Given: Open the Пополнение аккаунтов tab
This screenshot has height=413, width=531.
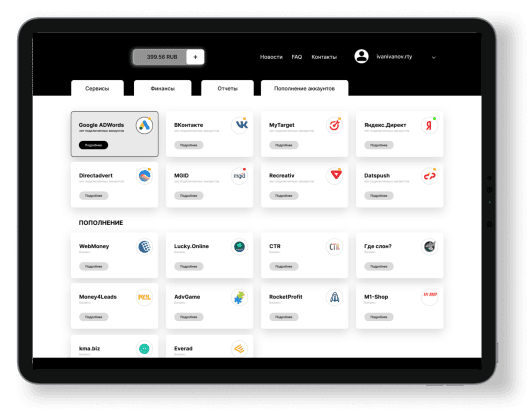Looking at the screenshot, I should click(304, 88).
